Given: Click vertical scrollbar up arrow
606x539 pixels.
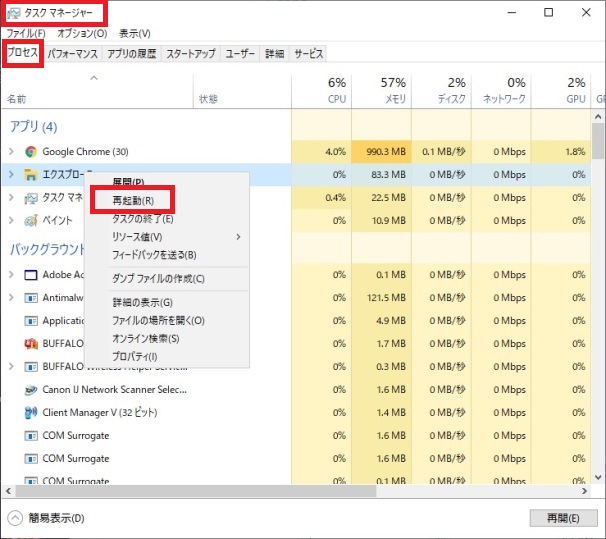Looking at the screenshot, I should (598, 116).
